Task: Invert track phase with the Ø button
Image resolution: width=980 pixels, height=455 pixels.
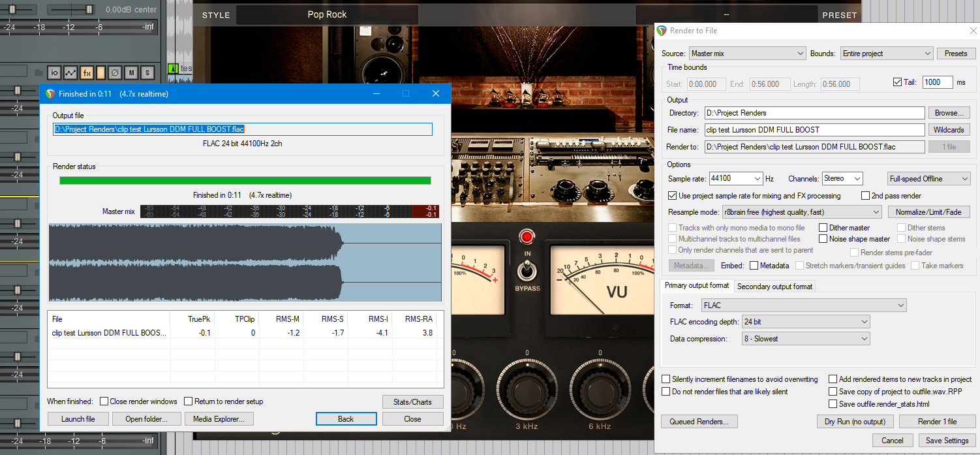Action: (x=115, y=72)
